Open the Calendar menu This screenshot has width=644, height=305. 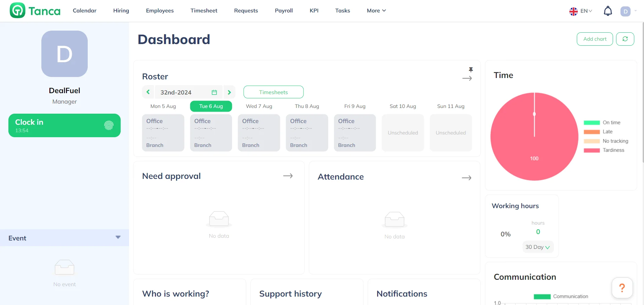tap(85, 11)
